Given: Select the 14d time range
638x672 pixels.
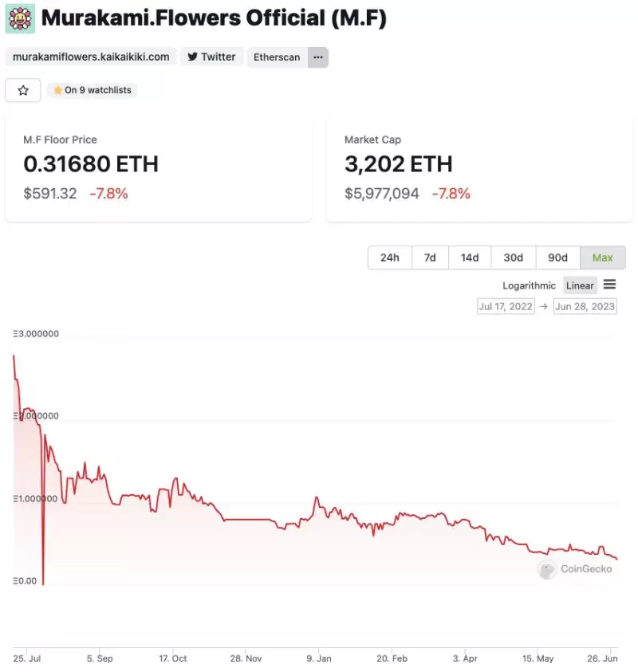Looking at the screenshot, I should coord(470,257).
